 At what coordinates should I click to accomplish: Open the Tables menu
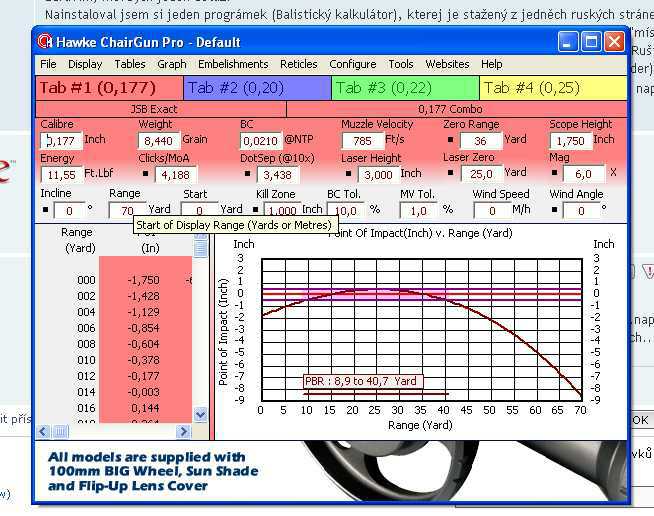tap(130, 64)
